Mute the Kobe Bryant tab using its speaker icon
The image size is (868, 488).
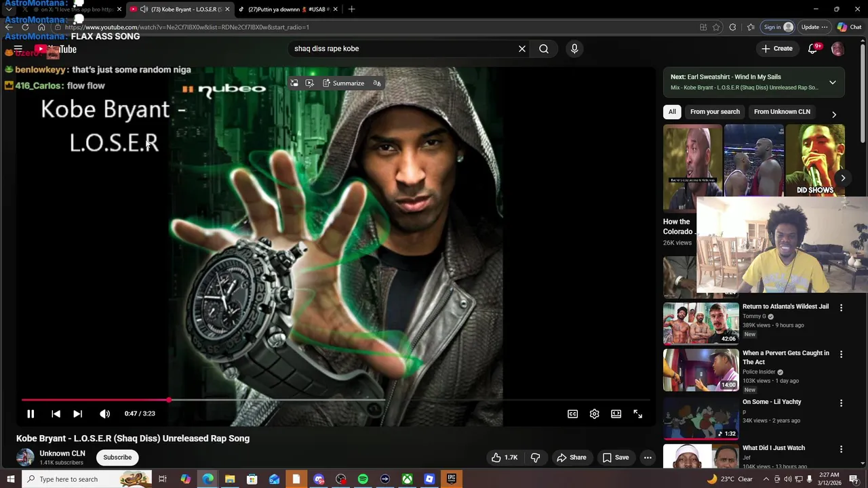144,9
